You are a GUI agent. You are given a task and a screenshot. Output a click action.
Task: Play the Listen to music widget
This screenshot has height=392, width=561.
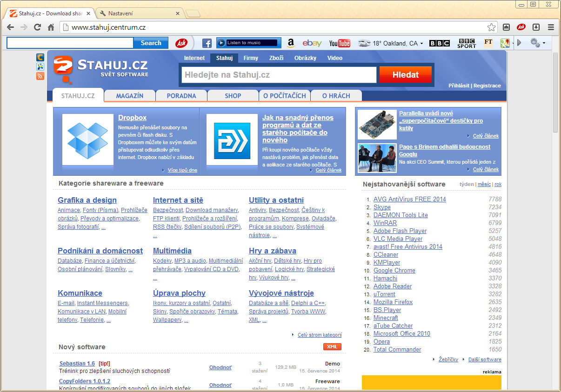point(221,43)
